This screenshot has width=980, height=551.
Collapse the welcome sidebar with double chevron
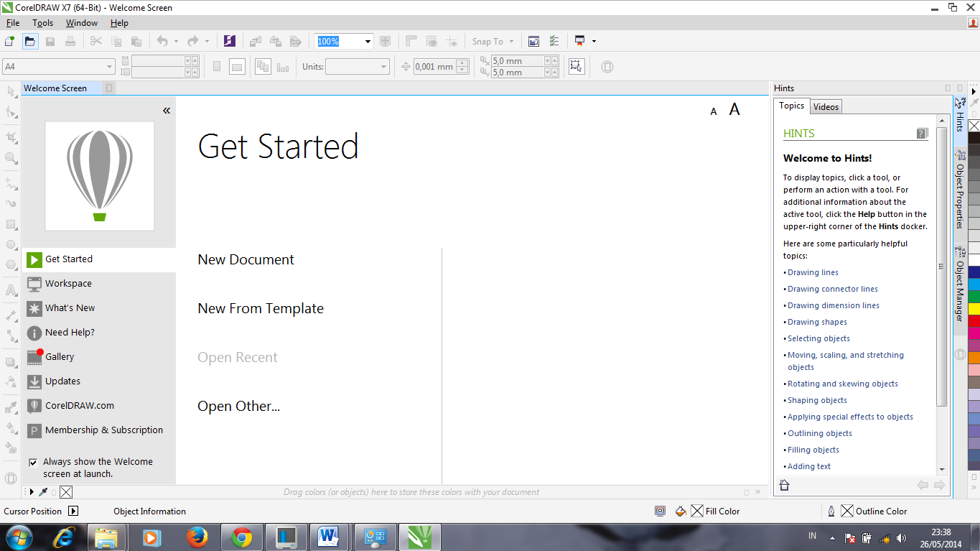tap(167, 111)
